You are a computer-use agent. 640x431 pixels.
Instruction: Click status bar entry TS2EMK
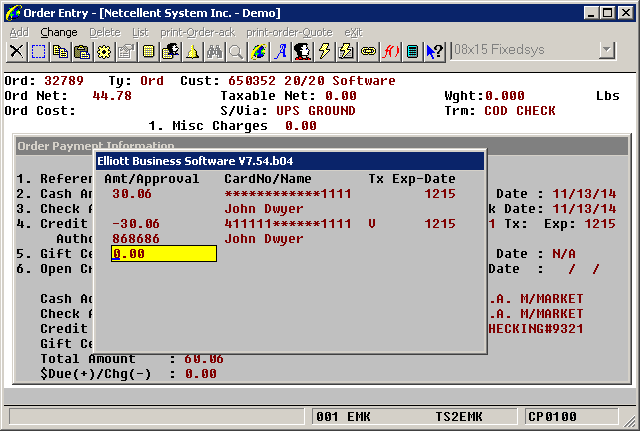[x=459, y=417]
